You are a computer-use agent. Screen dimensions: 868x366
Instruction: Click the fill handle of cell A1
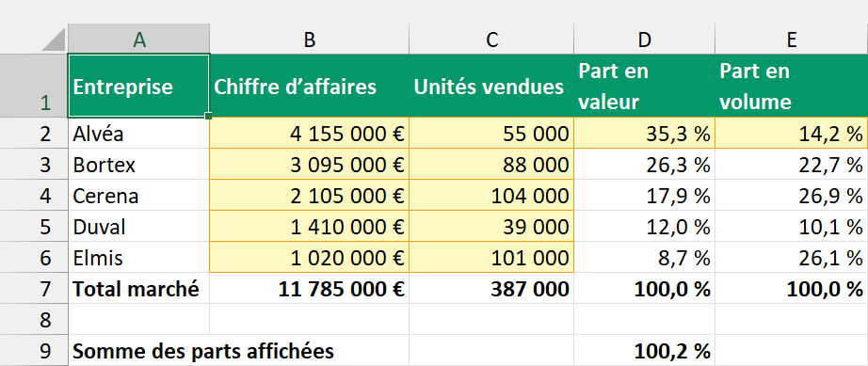pos(209,116)
